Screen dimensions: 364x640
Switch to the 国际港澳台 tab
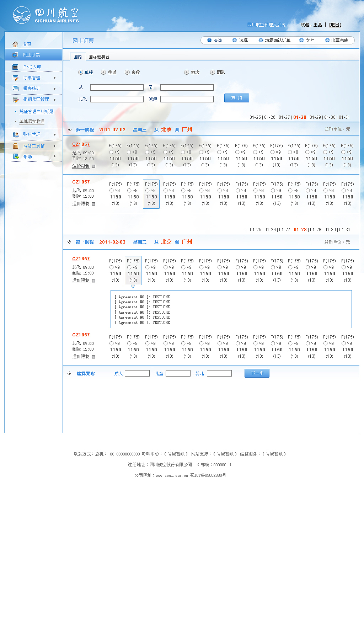pyautogui.click(x=99, y=57)
